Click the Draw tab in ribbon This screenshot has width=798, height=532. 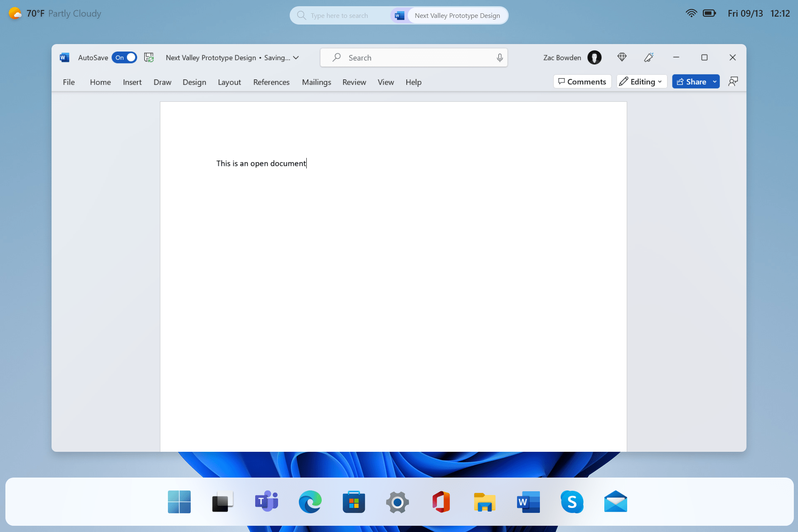(162, 82)
